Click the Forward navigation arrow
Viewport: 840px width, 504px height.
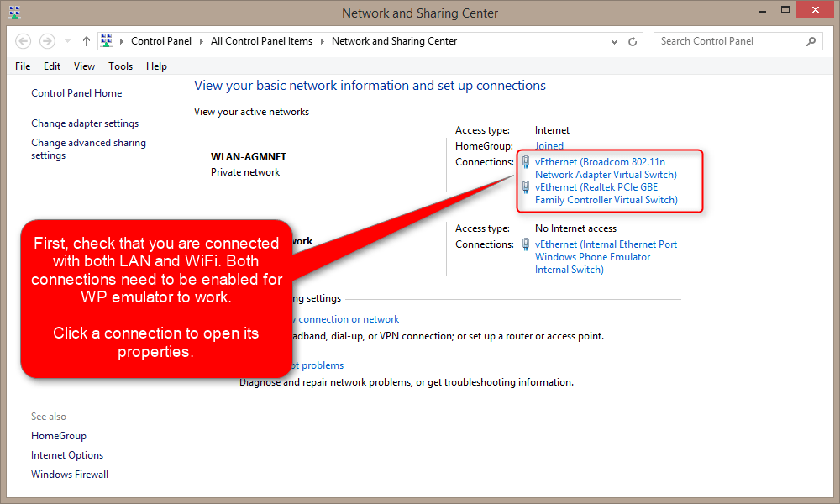47,41
